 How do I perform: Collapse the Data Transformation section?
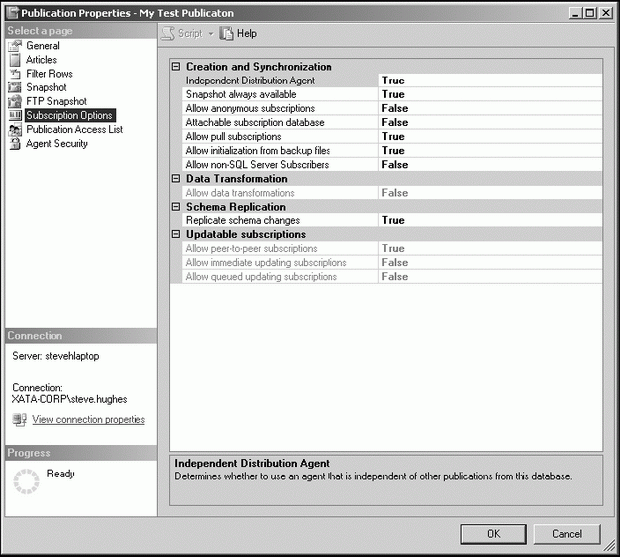pyautogui.click(x=176, y=179)
